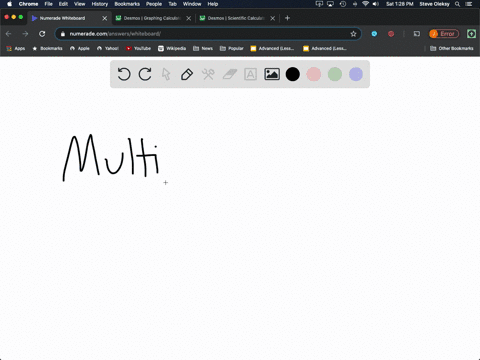This screenshot has height=360, width=480.
Task: Bookmark this page with the star
Action: pos(353,34)
